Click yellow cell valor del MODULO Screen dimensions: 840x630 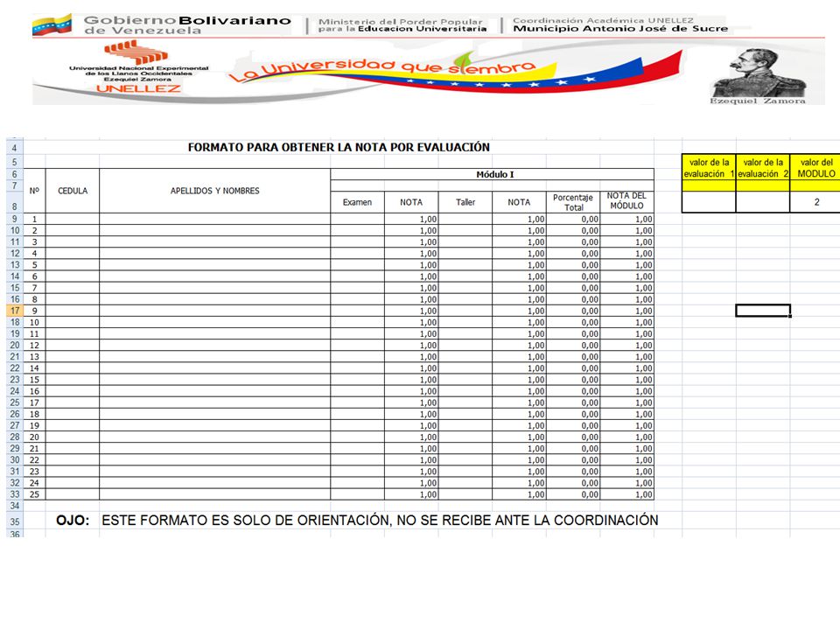pos(815,168)
